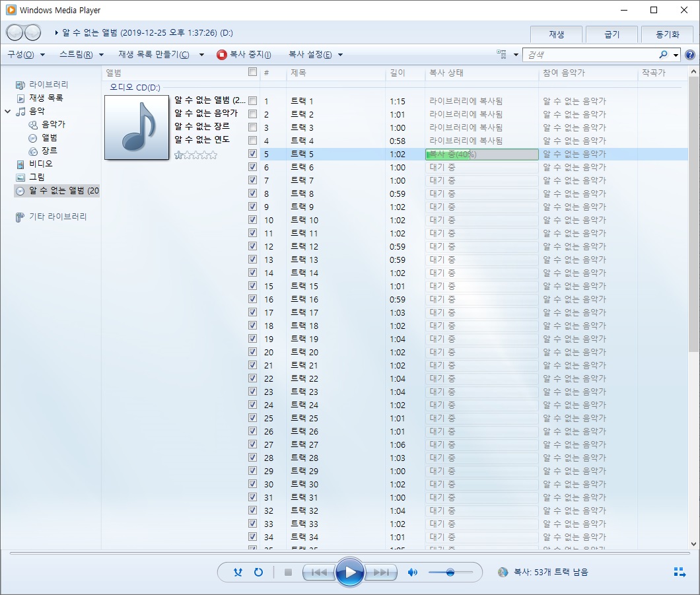Viewport: 700px width, 595px height.
Task: Click the vertical scrollbar thumb
Action: 693,215
